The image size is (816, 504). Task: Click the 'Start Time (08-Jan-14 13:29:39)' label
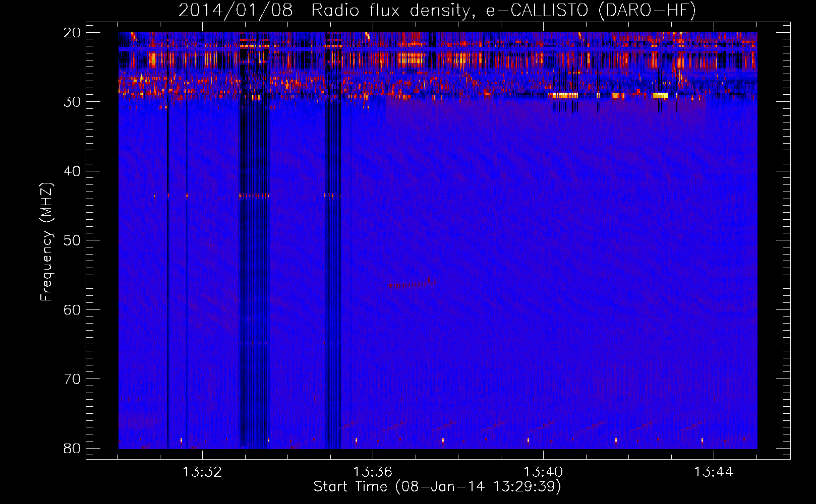[x=437, y=487]
